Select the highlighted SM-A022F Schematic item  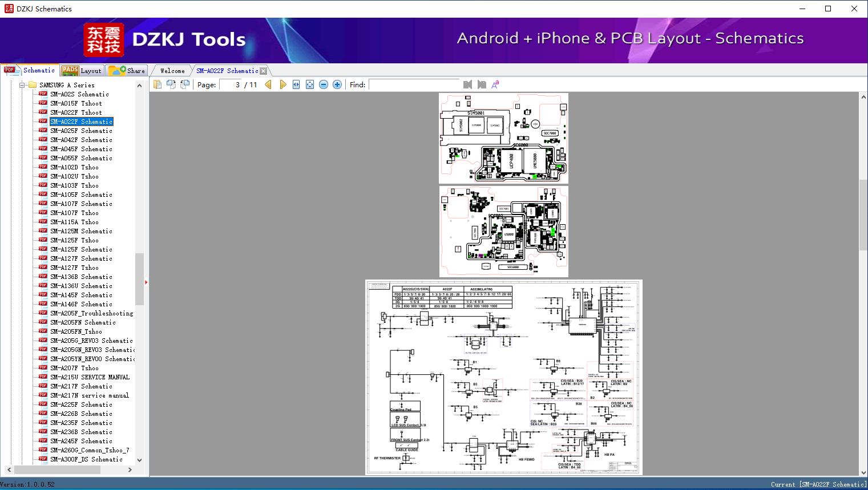(x=81, y=122)
